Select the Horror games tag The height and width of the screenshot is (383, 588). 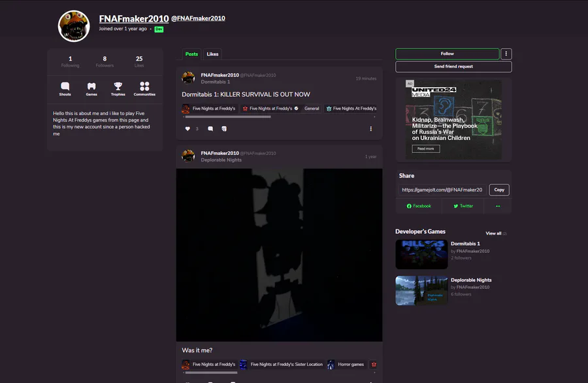pyautogui.click(x=346, y=364)
